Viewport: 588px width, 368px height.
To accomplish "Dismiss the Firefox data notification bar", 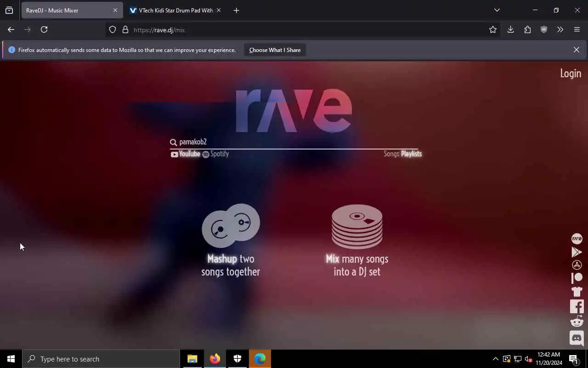I will (x=576, y=50).
